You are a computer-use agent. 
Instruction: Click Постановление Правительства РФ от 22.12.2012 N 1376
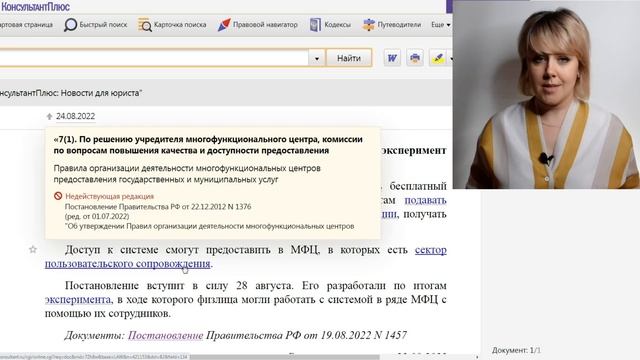tap(158, 207)
